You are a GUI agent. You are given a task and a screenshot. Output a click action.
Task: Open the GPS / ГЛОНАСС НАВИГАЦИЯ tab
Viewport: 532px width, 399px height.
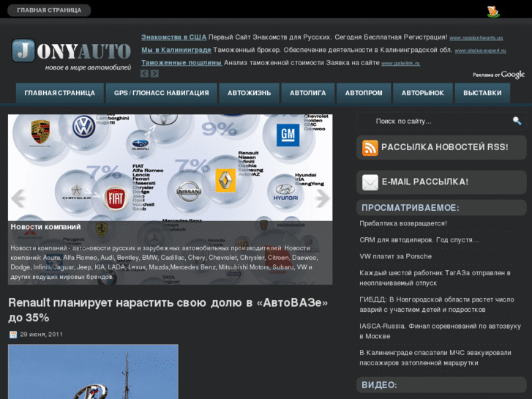click(162, 93)
